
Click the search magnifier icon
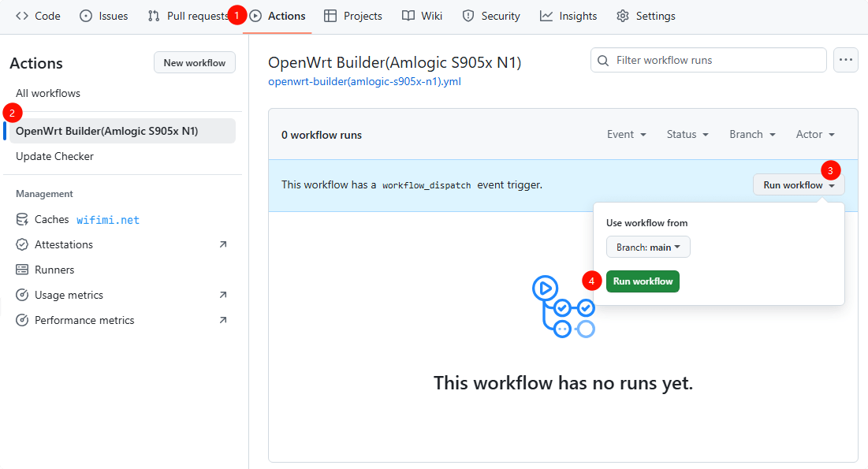(x=603, y=61)
